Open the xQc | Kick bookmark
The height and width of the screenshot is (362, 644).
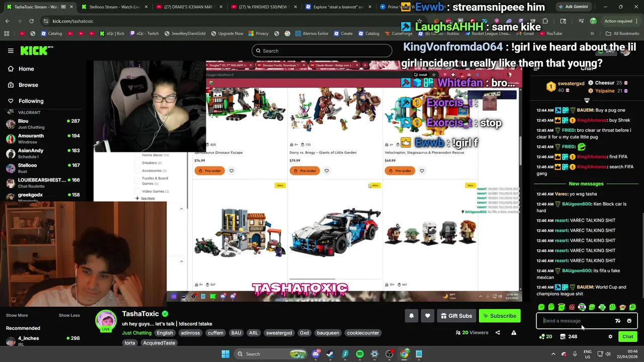pyautogui.click(x=112, y=34)
